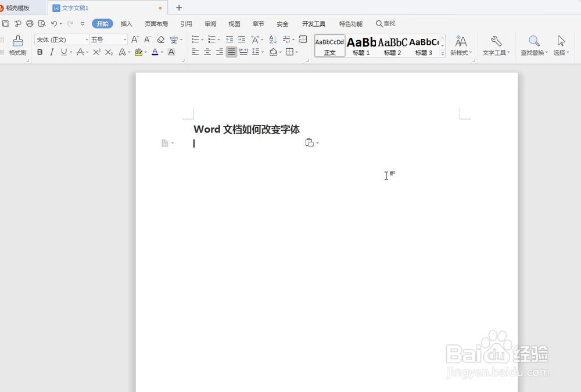Align text to the left
This screenshot has height=392, width=581.
click(x=195, y=52)
